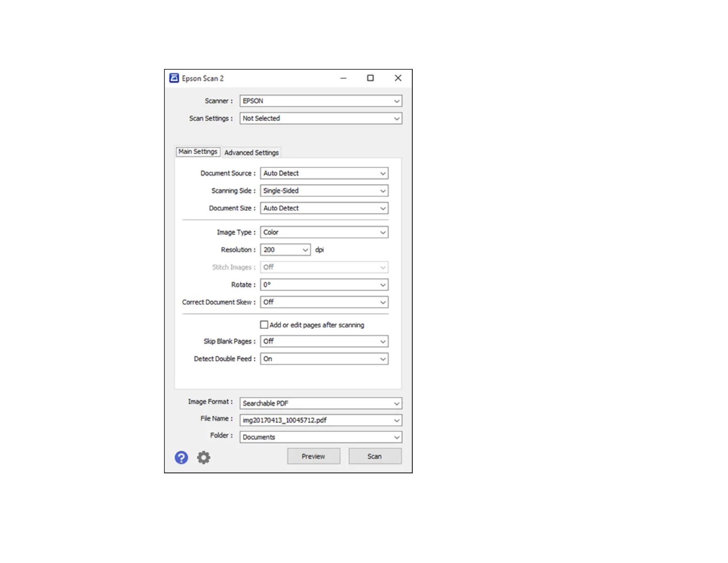The image size is (728, 563).
Task: Expand the Correct Document Skew dropdown
Action: [x=324, y=302]
